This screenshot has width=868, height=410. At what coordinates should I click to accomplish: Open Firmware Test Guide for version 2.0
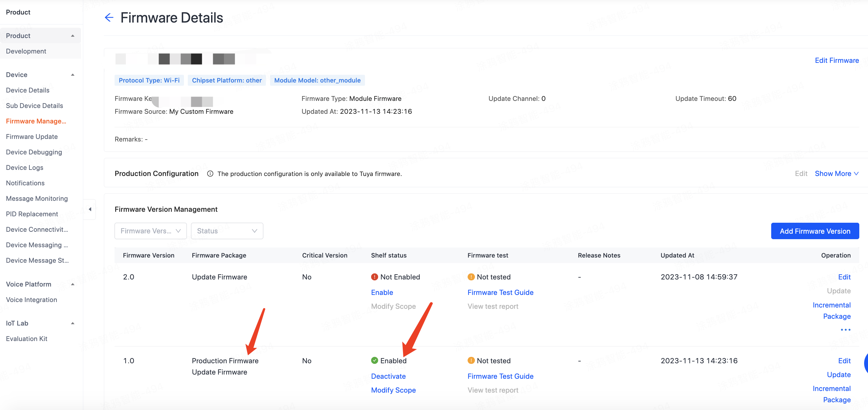coord(500,293)
